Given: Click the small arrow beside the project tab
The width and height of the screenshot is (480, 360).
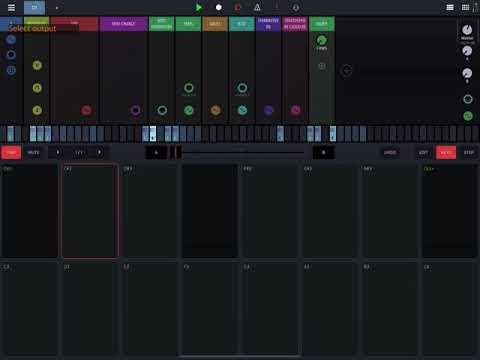Looking at the screenshot, I should click(x=57, y=8).
